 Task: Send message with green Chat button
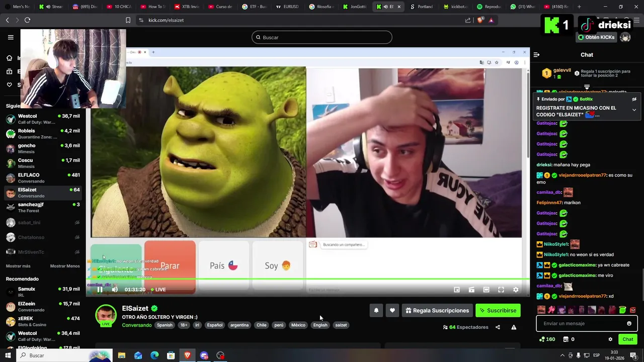(x=628, y=339)
